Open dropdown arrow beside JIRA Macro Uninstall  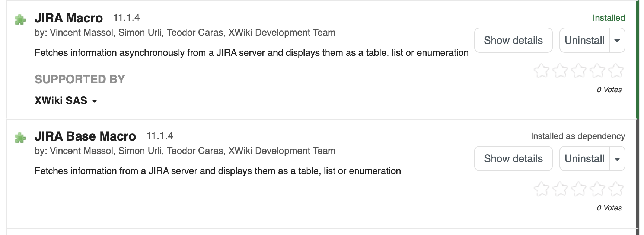coord(617,40)
